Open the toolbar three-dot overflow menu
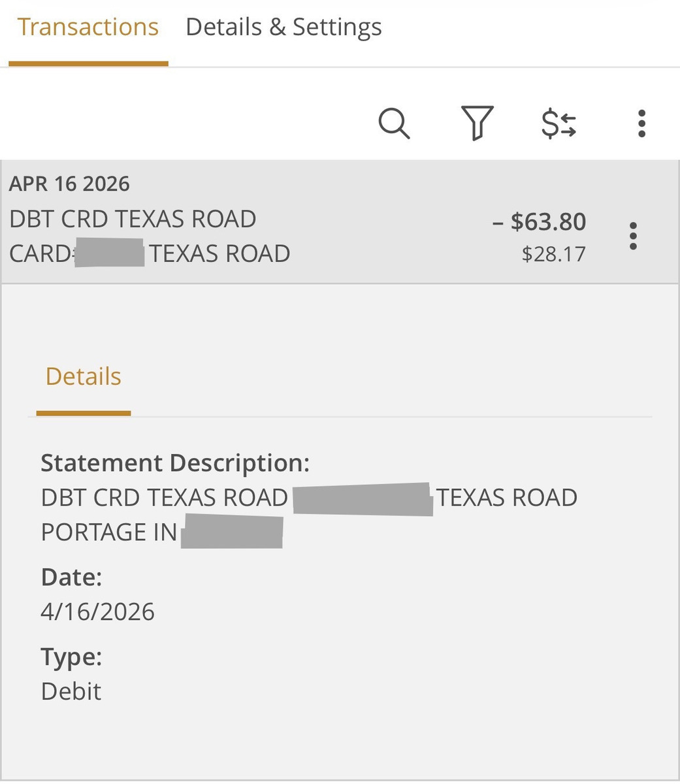680x784 pixels. tap(641, 123)
